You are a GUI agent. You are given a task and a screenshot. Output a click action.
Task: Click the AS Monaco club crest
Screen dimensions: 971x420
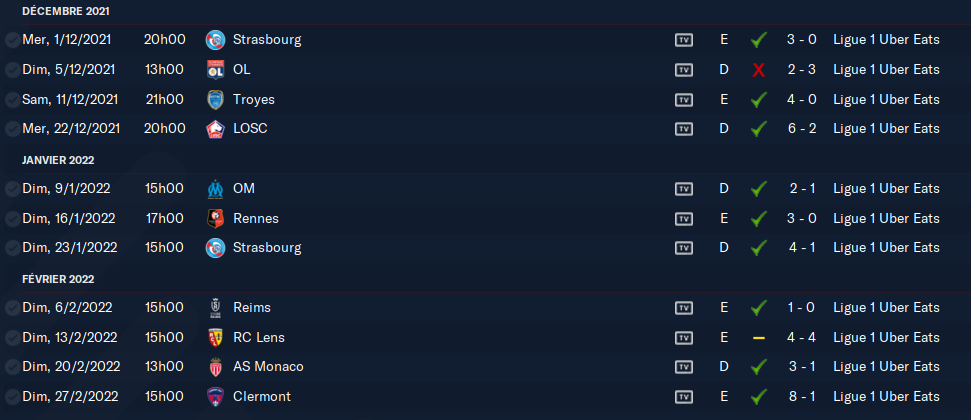pyautogui.click(x=214, y=367)
